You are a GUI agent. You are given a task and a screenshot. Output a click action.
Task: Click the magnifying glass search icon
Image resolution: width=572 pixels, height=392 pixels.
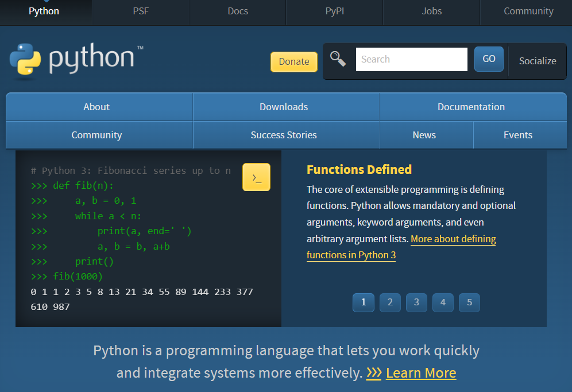coord(338,59)
